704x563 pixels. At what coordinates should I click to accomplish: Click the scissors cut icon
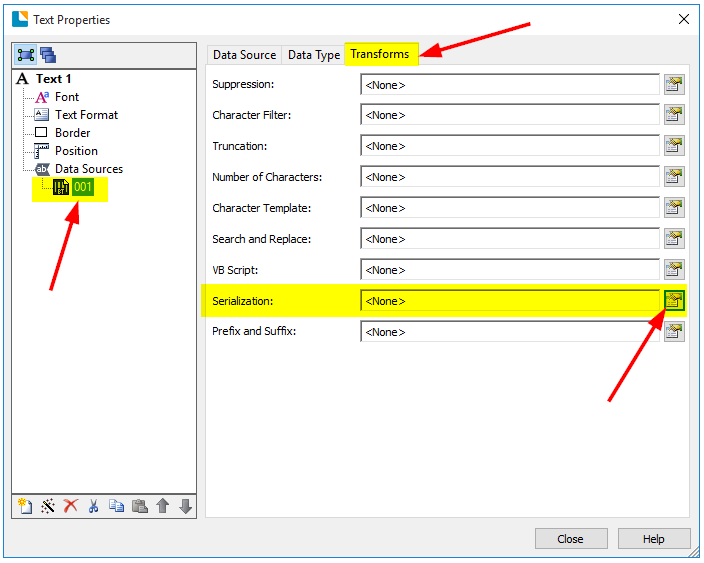tap(93, 506)
